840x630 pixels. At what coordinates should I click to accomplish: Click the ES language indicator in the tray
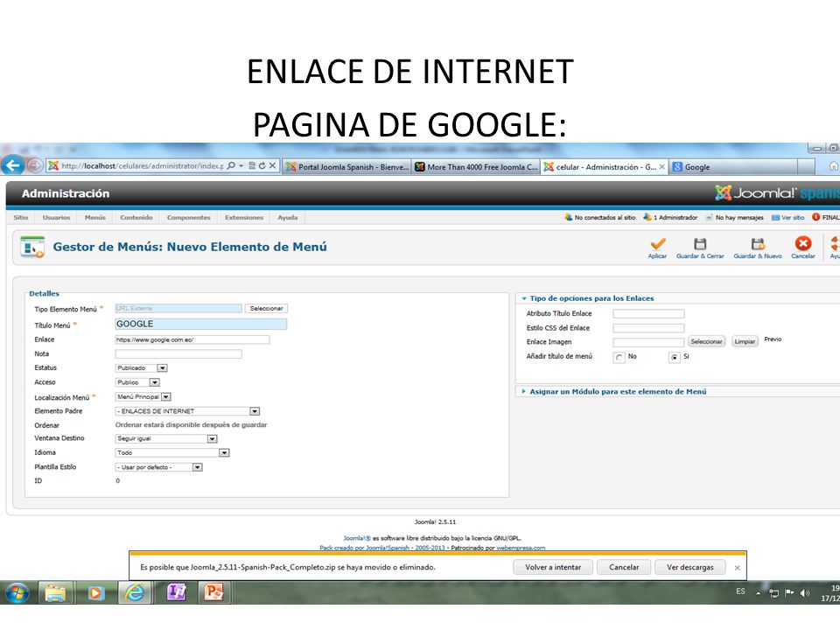tap(740, 591)
